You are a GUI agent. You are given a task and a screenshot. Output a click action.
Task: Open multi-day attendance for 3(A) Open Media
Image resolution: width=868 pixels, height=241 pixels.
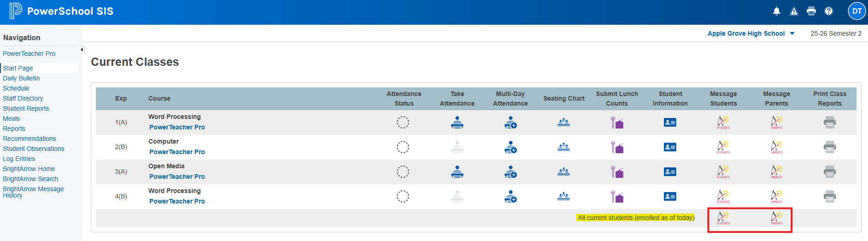(510, 172)
